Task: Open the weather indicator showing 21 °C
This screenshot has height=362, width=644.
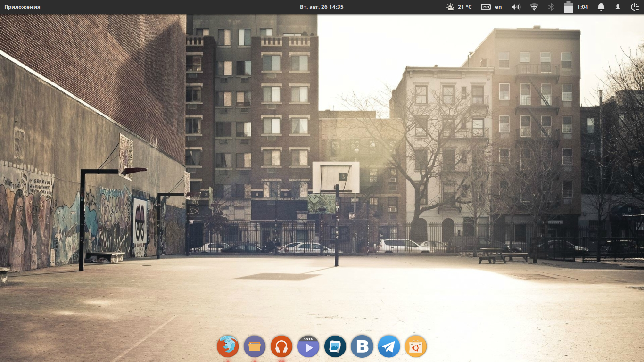Action: [459, 7]
